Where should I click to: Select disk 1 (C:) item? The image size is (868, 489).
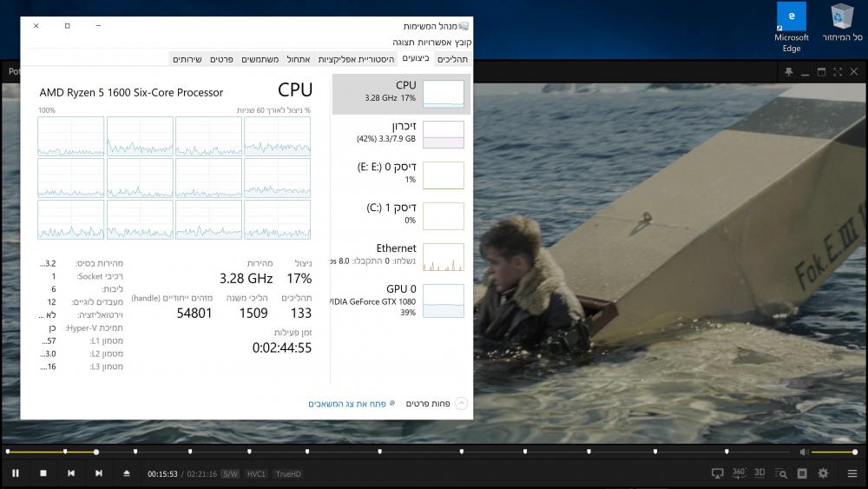tap(401, 216)
